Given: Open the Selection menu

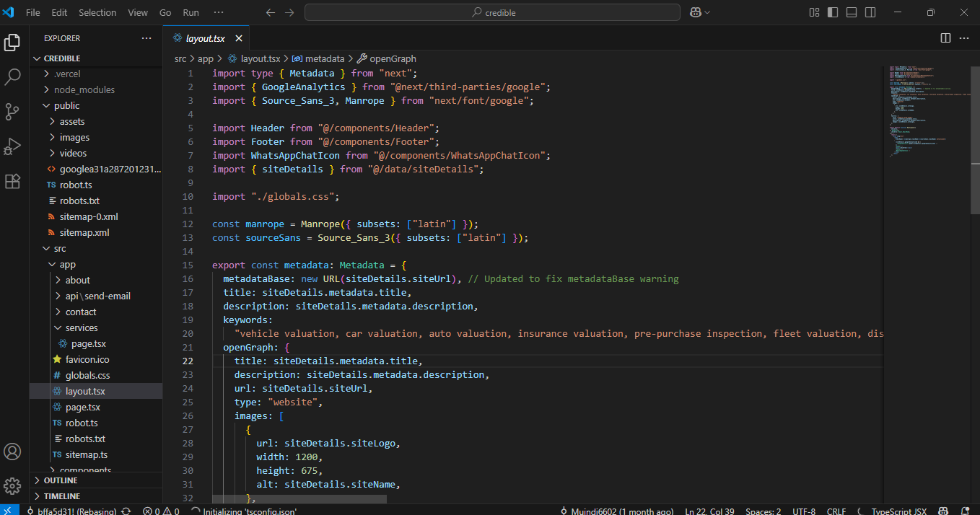Looking at the screenshot, I should click(x=97, y=12).
